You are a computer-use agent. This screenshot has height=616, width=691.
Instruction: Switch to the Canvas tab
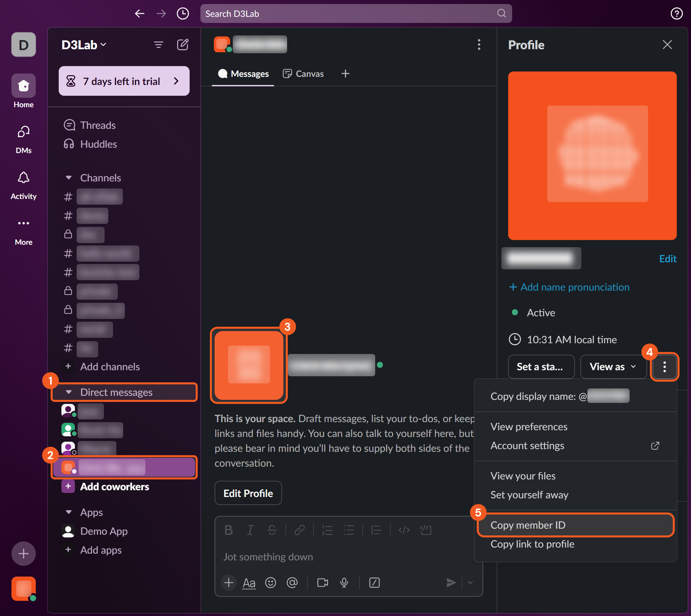pos(304,74)
